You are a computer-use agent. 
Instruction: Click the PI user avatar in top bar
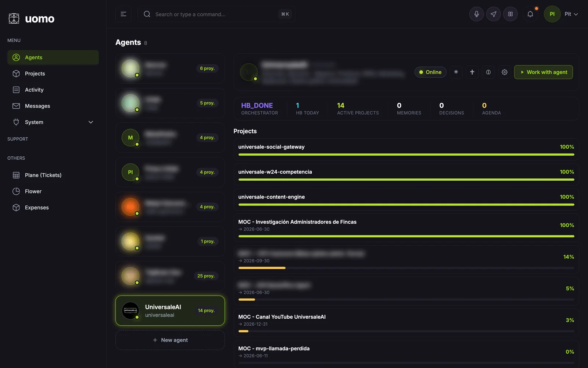coord(552,14)
